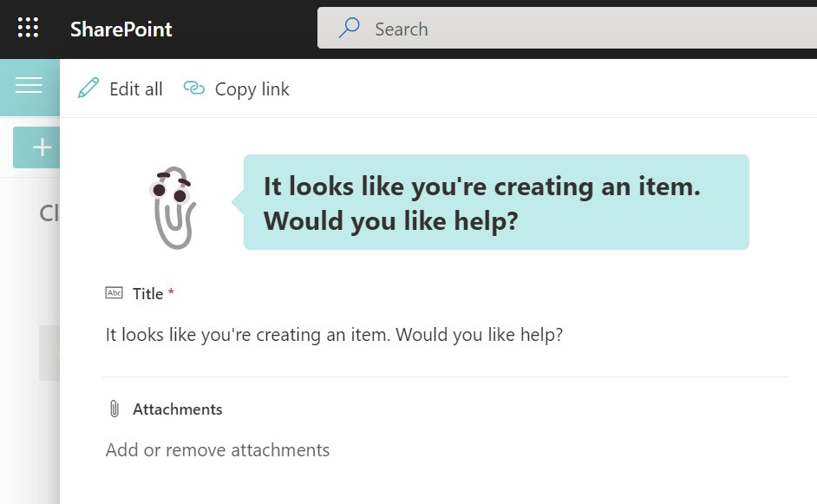Screen dimensions: 817x504
Task: Toggle the hamburger navigation menu
Action: click(x=29, y=85)
